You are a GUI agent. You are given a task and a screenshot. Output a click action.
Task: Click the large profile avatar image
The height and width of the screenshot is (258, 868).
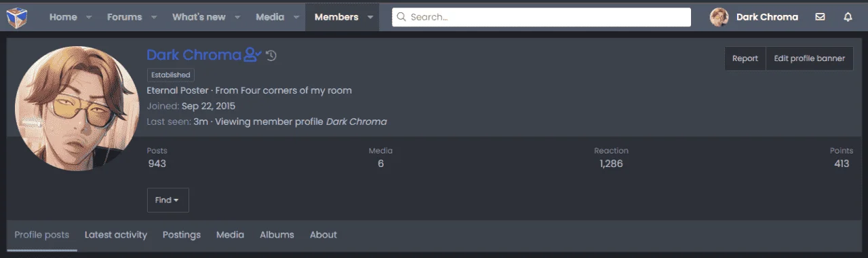[x=77, y=109]
